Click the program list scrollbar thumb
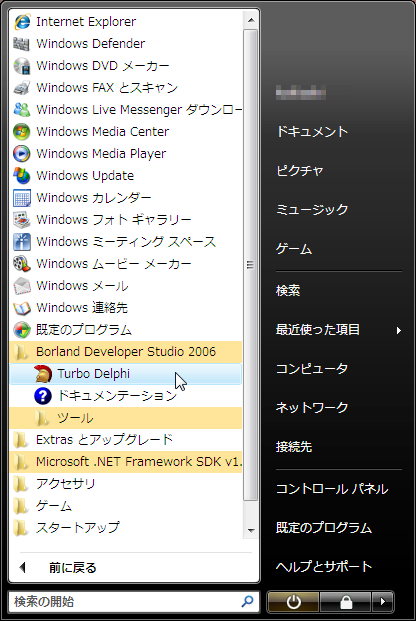Screen dimensions: 416x621 point(250,265)
